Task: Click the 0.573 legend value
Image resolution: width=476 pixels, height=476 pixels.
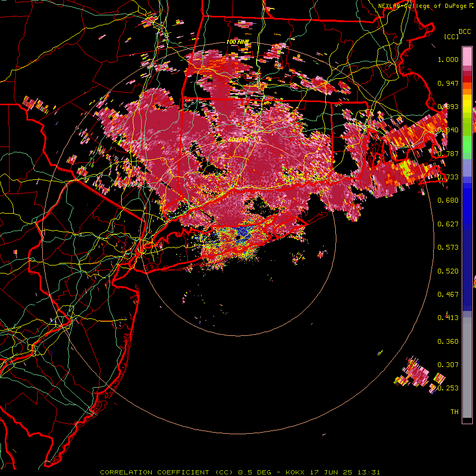Action: (x=448, y=248)
